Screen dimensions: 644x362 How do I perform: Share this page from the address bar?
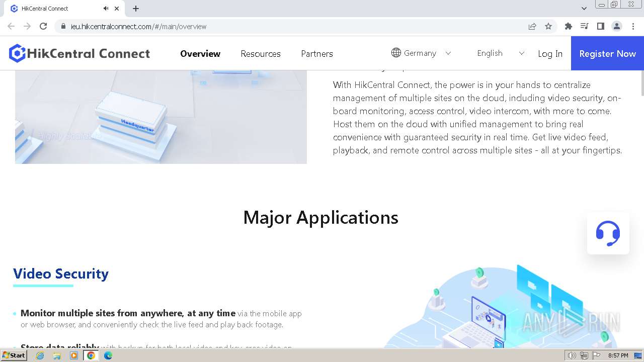click(x=532, y=26)
